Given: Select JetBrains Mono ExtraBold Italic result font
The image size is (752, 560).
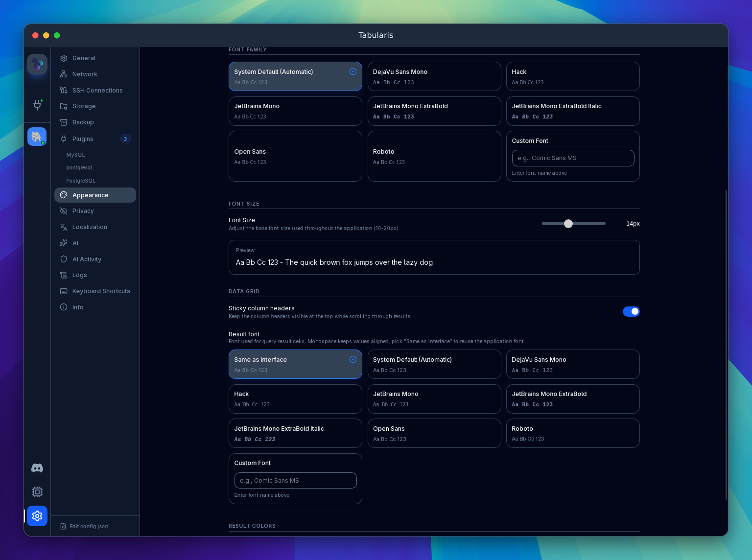Looking at the screenshot, I should (295, 433).
